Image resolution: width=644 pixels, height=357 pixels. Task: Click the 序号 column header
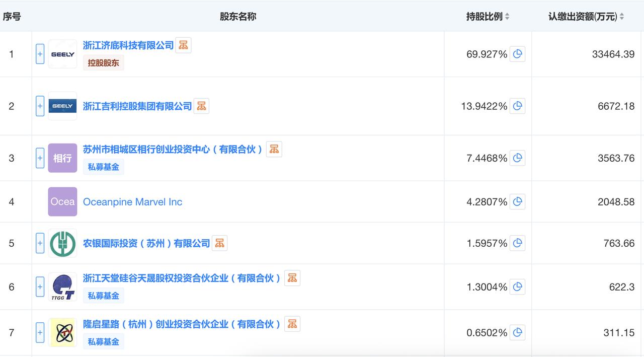[x=12, y=17]
